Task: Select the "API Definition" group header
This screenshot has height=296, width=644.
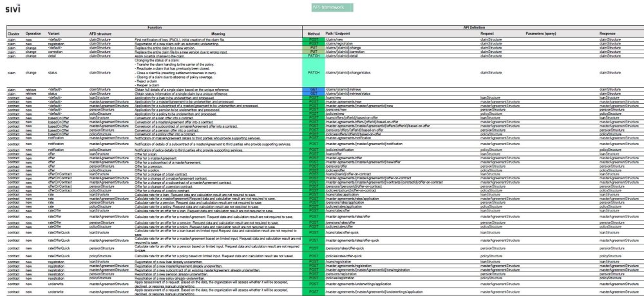Action: [x=474, y=28]
